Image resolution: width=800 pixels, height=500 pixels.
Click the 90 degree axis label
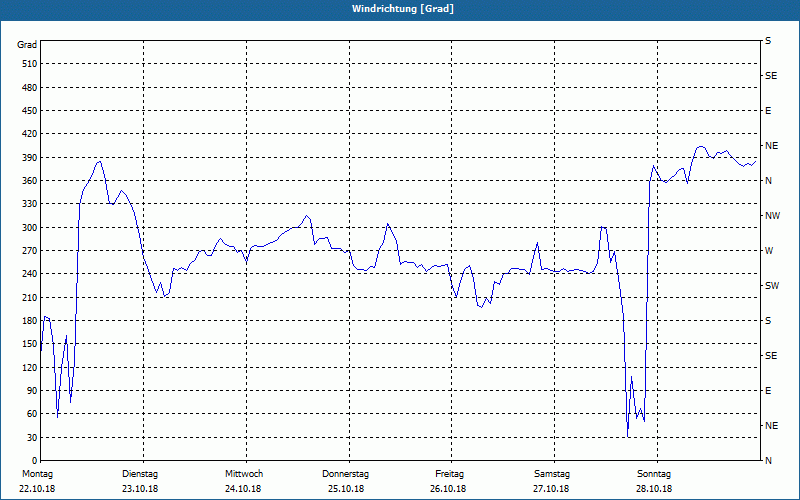coord(32,391)
